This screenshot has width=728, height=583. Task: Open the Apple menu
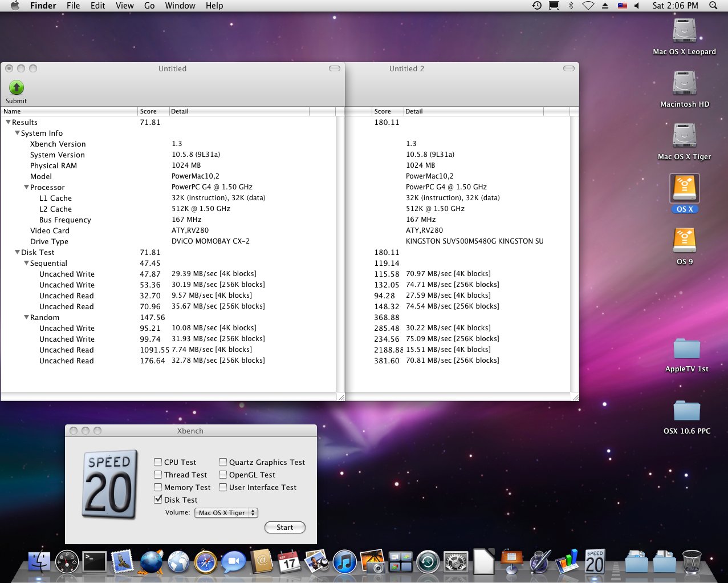(15, 6)
